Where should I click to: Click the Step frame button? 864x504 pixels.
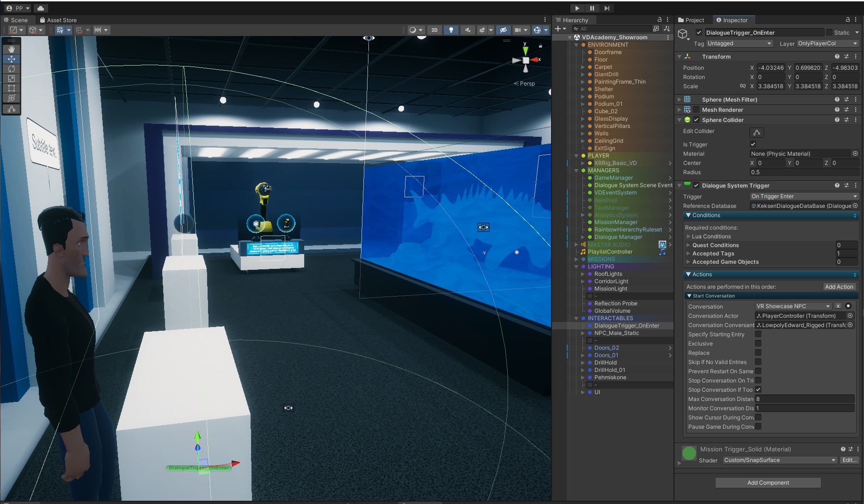(607, 8)
